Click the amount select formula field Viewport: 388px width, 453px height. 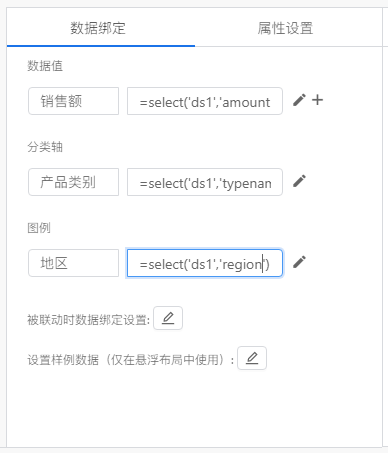pos(205,101)
